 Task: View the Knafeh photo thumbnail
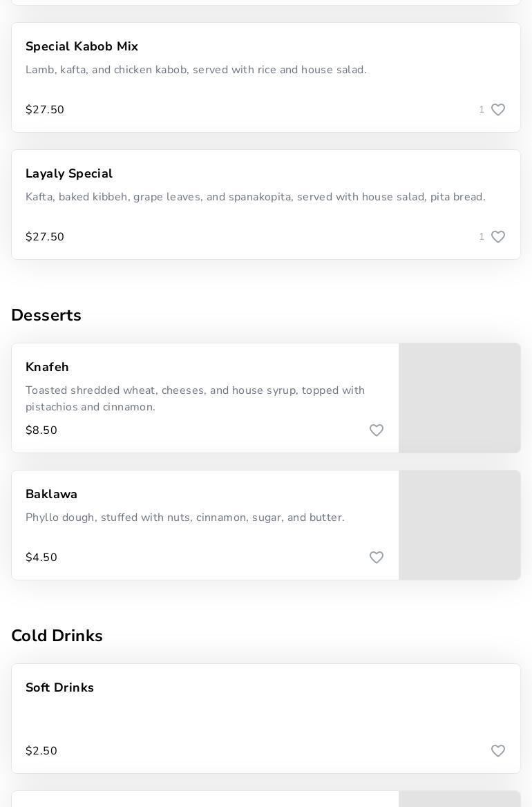(x=459, y=398)
